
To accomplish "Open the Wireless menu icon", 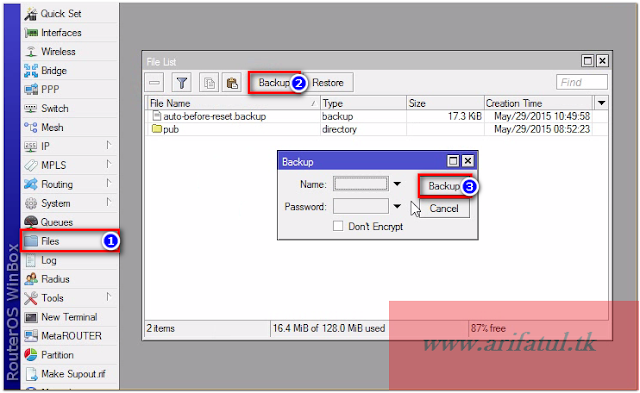I will (31, 52).
